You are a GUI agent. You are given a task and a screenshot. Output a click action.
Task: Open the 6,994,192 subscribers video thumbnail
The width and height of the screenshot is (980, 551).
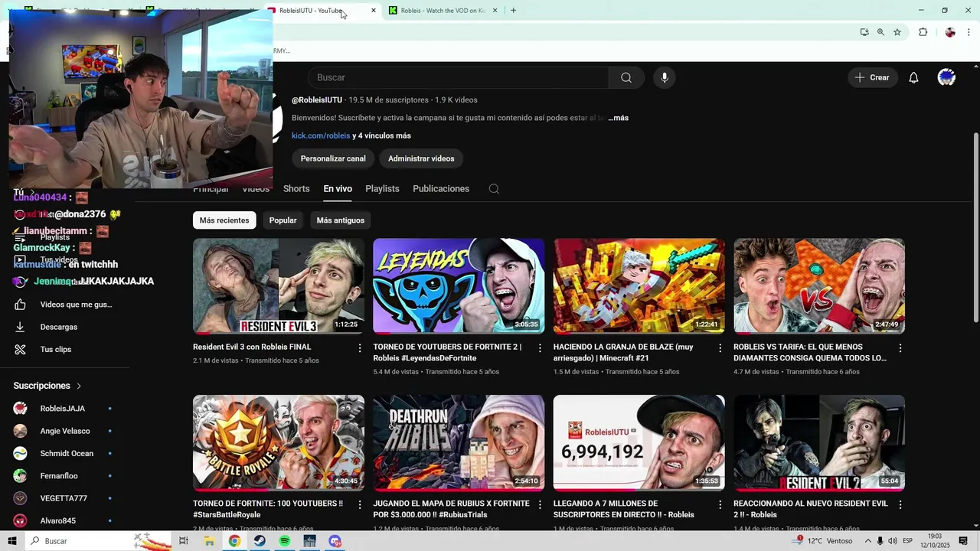tap(639, 443)
